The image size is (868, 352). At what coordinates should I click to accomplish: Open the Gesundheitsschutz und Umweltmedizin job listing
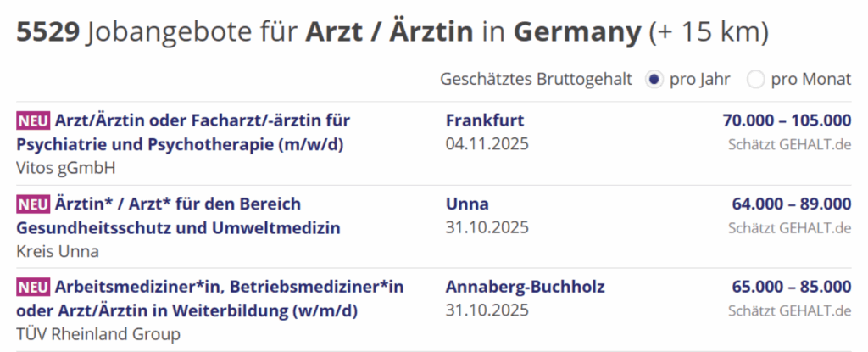pos(178,215)
